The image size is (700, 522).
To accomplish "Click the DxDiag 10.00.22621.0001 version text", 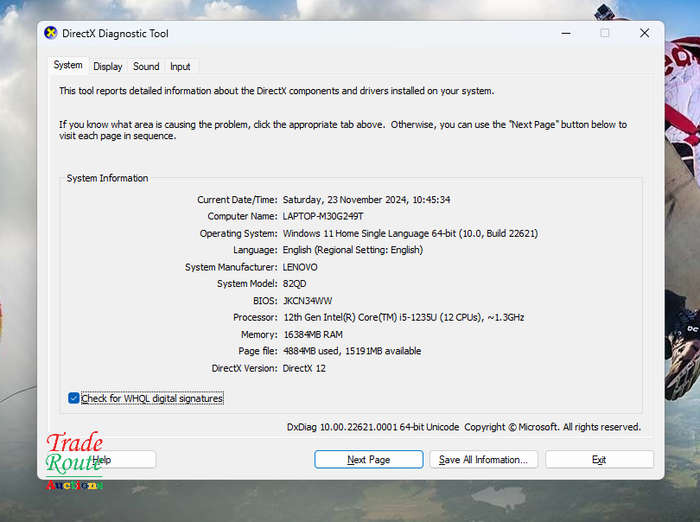I will (x=373, y=427).
